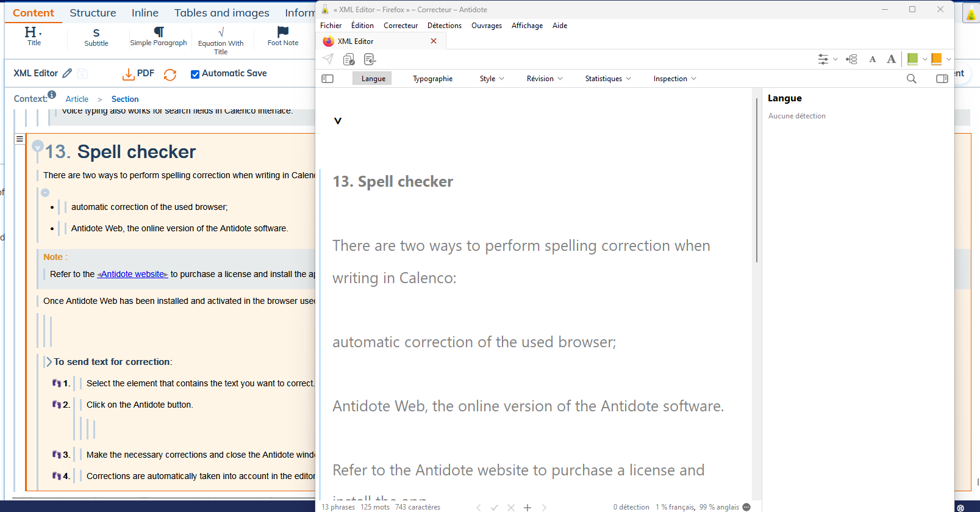The image size is (980, 512).
Task: Go to previous detection arrow
Action: (479, 507)
